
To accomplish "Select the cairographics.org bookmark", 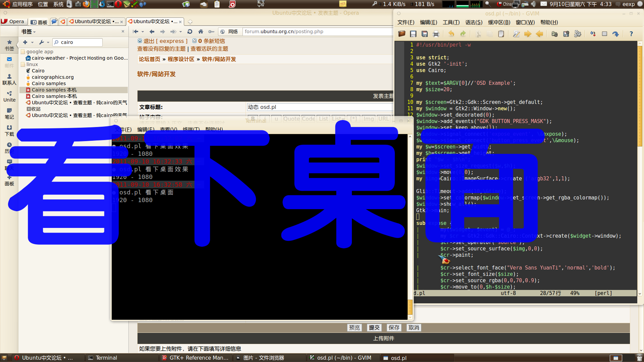I will (53, 77).
